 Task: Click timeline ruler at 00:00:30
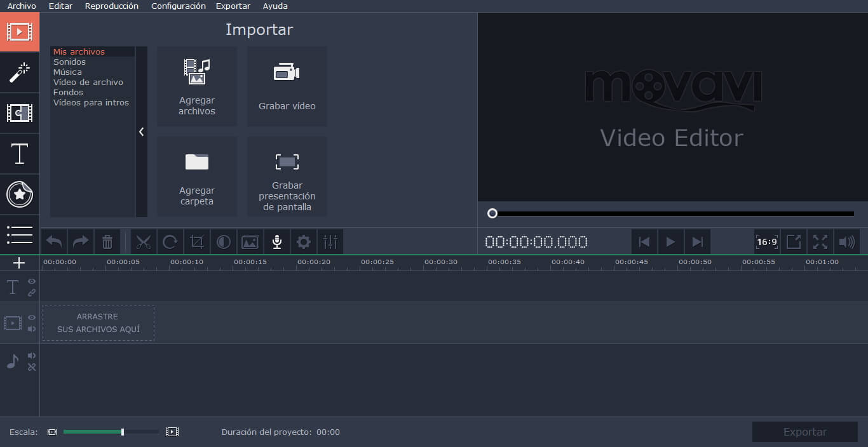[x=441, y=262]
